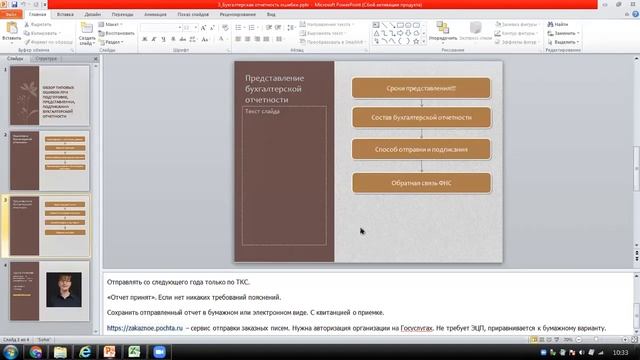Click the Госуслугах link in notes

[x=416, y=328]
